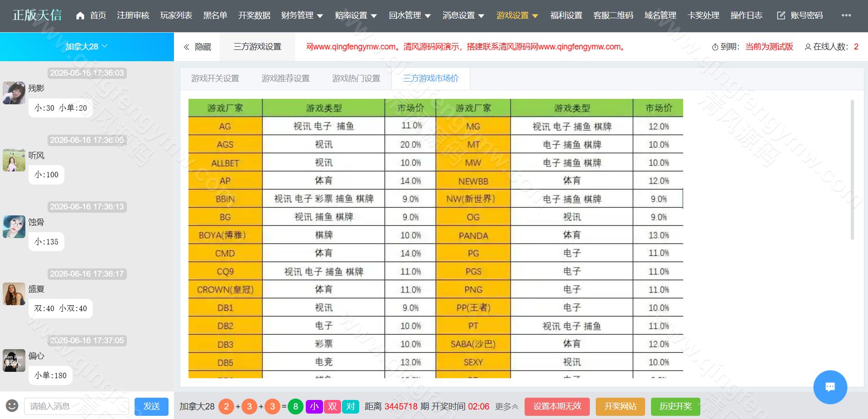This screenshot has height=419, width=868.
Task: Select the 三方游戏市场价 tab
Action: 431,78
